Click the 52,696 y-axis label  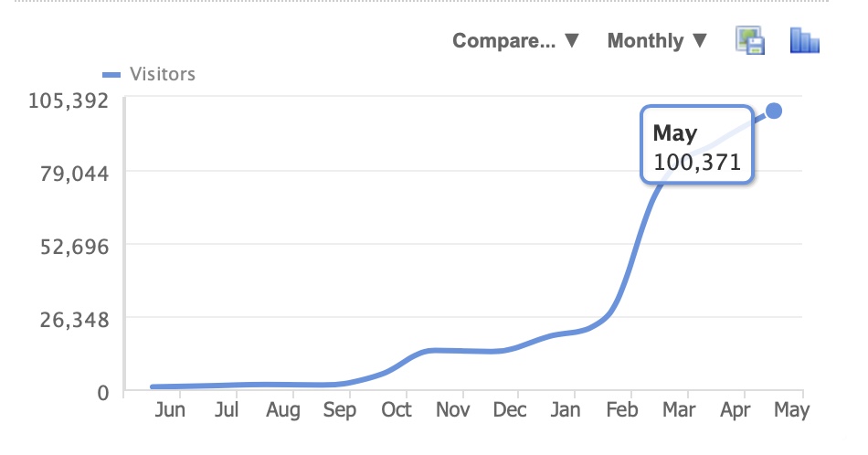tap(70, 246)
